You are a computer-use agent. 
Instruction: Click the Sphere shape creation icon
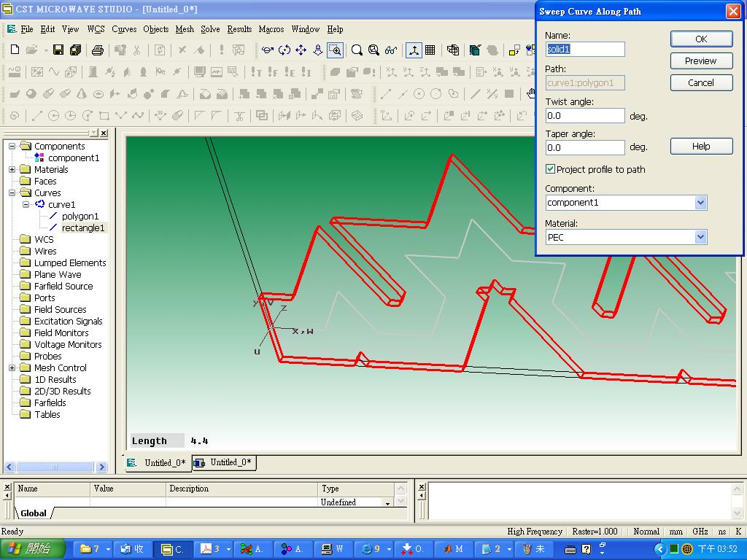[x=31, y=94]
